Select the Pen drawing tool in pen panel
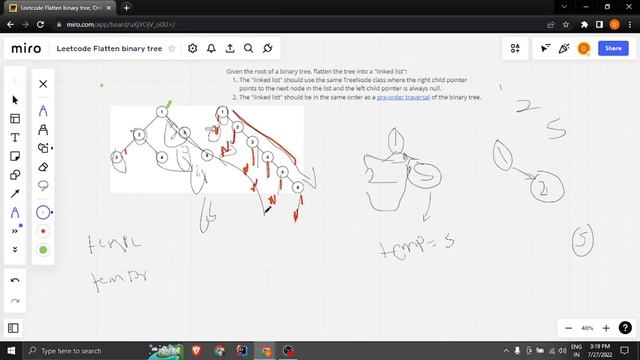 tap(43, 111)
